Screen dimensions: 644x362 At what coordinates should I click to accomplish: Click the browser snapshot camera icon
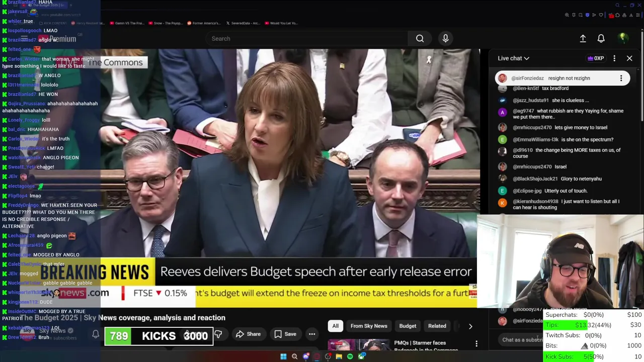[x=581, y=15]
